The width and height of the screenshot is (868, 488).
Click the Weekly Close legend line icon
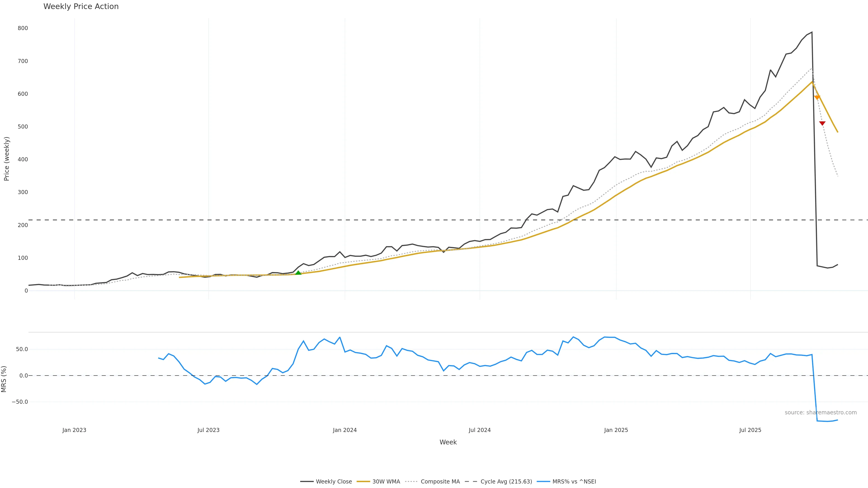pos(307,482)
